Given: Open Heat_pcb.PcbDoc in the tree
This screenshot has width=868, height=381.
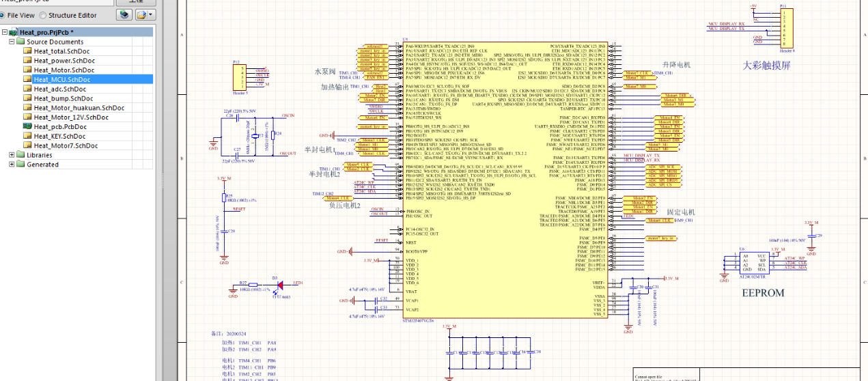Looking at the screenshot, I should coord(60,127).
